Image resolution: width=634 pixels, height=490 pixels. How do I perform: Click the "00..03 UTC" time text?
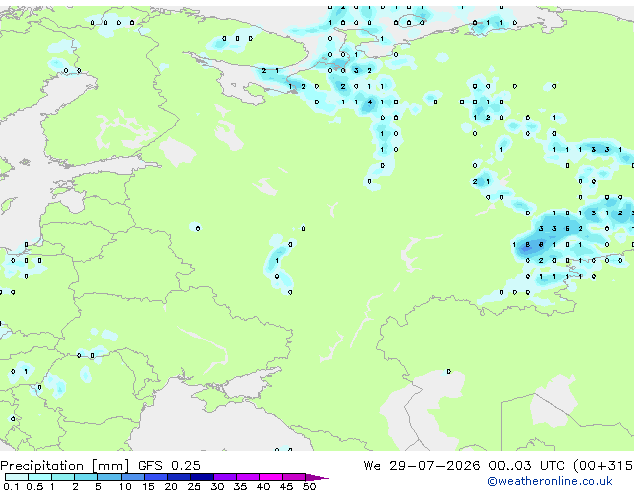526,466
